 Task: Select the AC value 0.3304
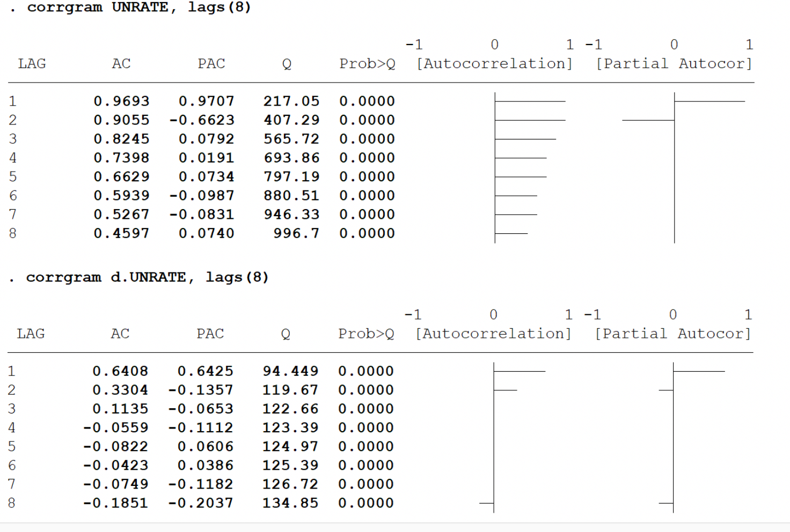[x=120, y=390]
